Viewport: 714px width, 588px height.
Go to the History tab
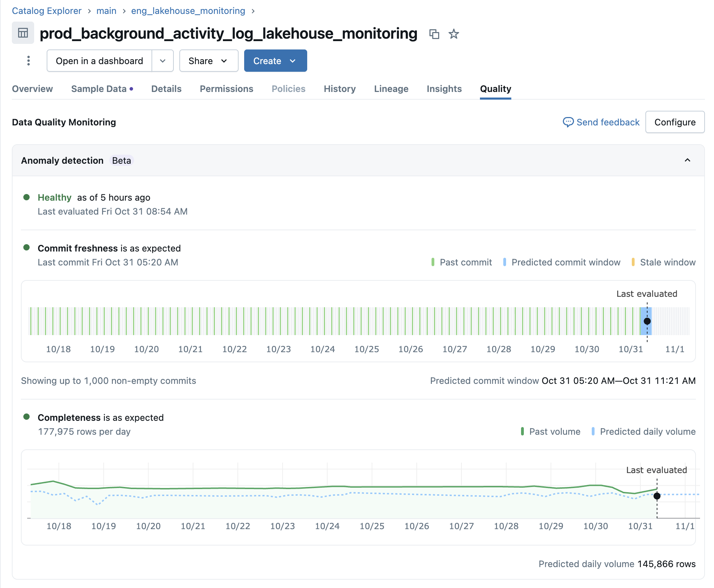click(340, 89)
